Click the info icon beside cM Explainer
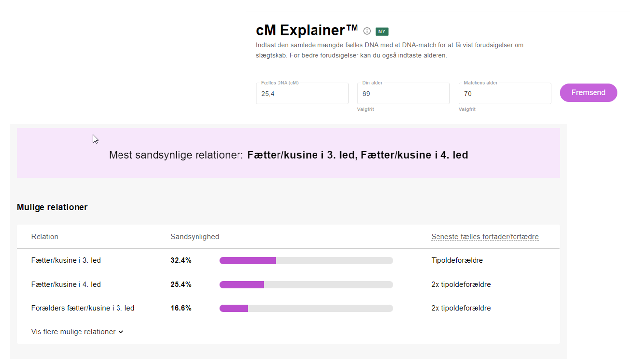635x364 pixels. click(367, 31)
